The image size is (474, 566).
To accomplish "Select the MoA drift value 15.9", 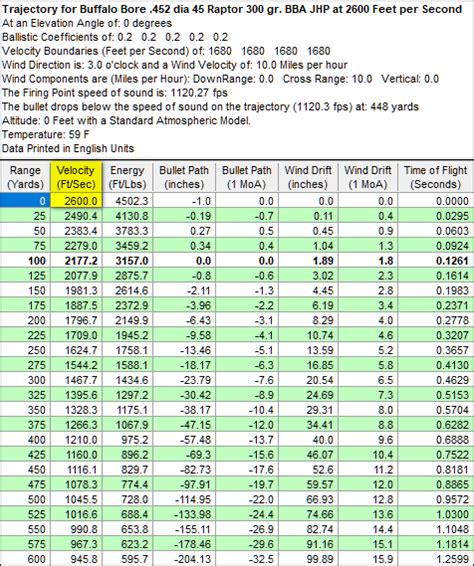I will point(368,559).
